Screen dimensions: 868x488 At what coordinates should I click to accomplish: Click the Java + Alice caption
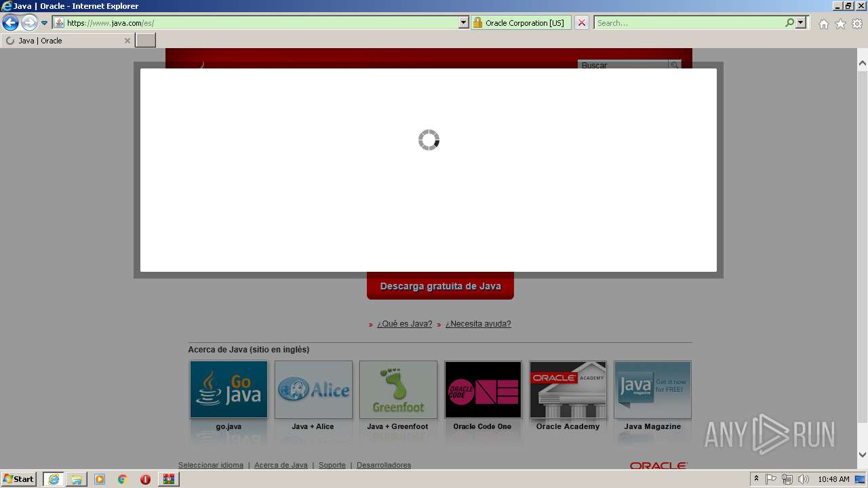(313, 426)
